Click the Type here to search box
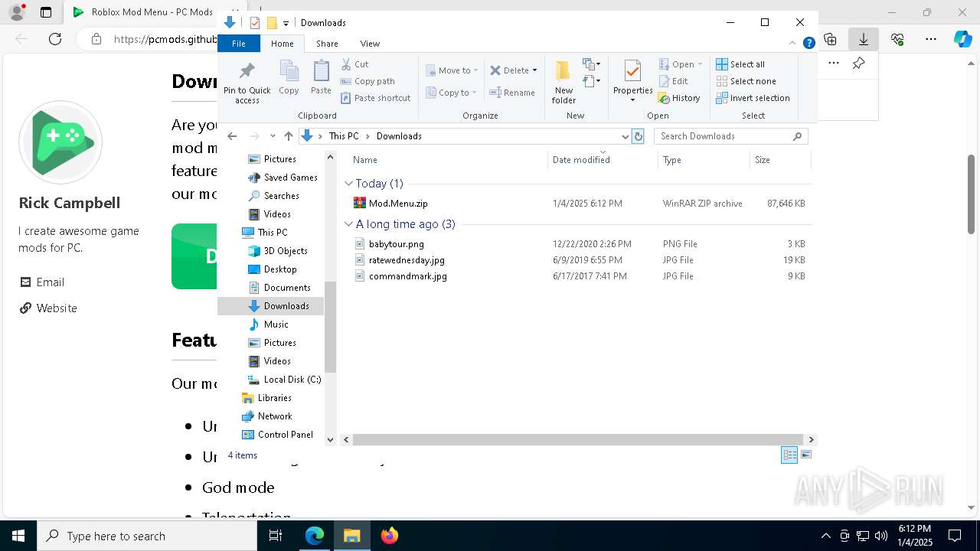This screenshot has width=980, height=551. point(147,536)
